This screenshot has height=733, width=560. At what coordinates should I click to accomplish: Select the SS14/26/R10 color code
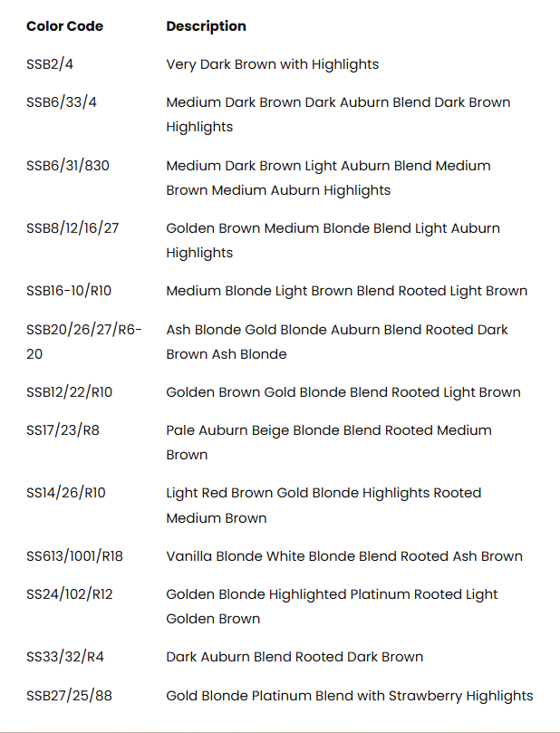point(66,493)
